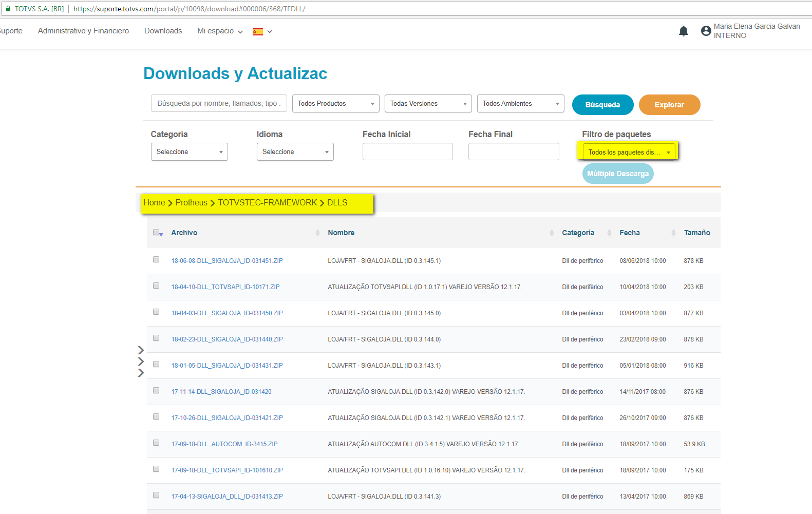
Task: Expand the Mi espacio menu
Action: click(x=220, y=31)
